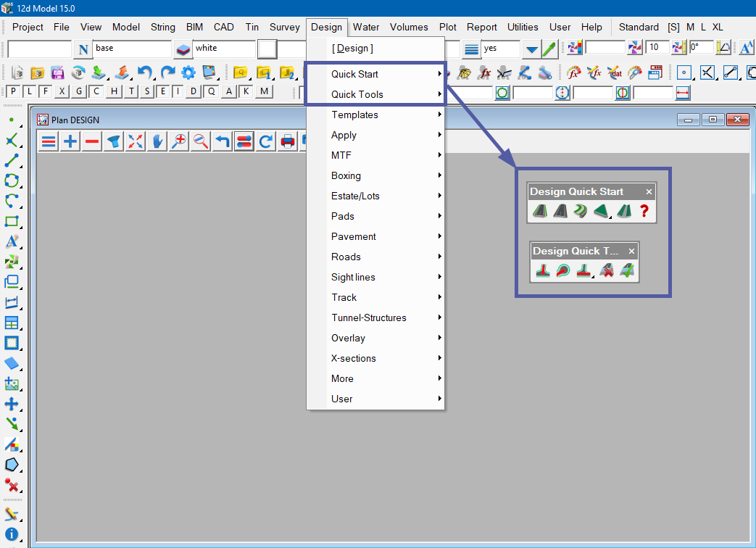This screenshot has width=756, height=548.
Task: Click the XL size button
Action: tap(718, 27)
